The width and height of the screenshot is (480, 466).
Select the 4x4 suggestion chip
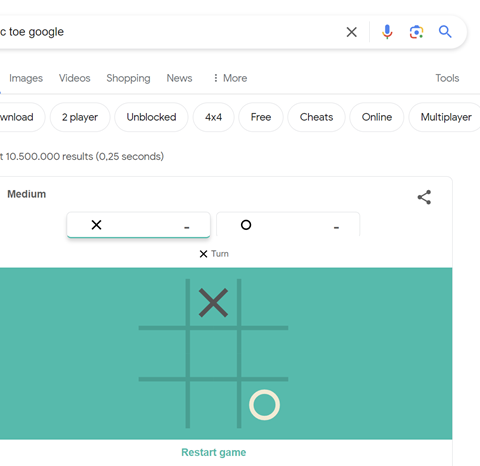[x=213, y=117]
